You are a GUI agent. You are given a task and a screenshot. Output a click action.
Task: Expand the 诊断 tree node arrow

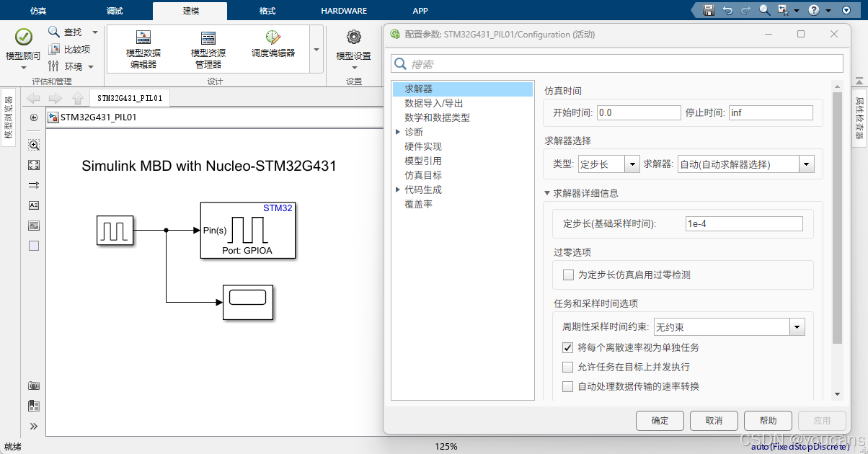398,132
